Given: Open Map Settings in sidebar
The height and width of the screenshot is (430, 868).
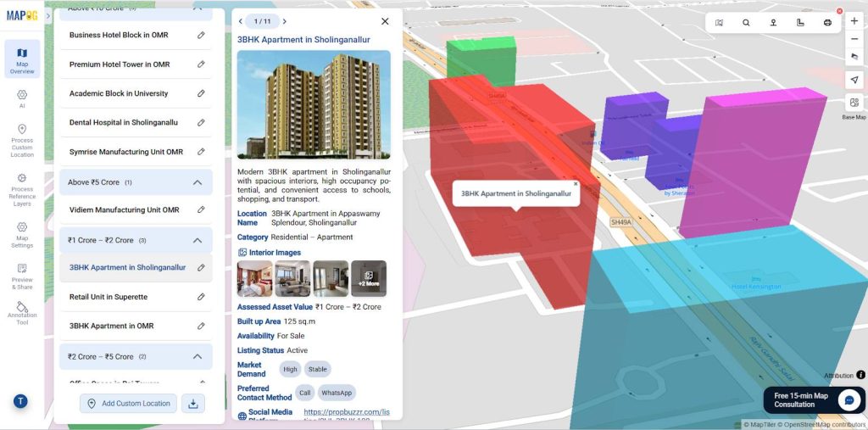Looking at the screenshot, I should 22,235.
